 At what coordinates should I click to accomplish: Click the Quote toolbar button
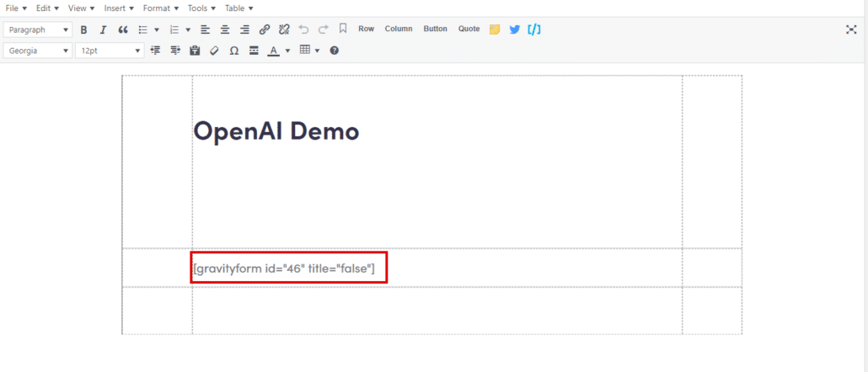[x=469, y=29]
